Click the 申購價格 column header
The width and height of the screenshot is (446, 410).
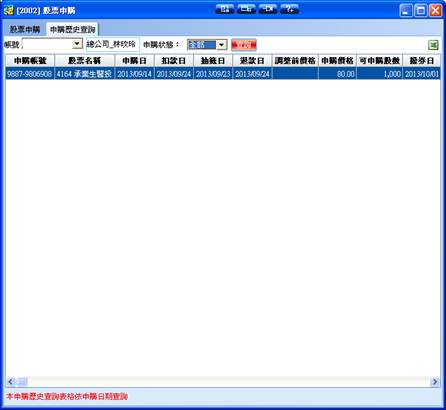tap(337, 61)
